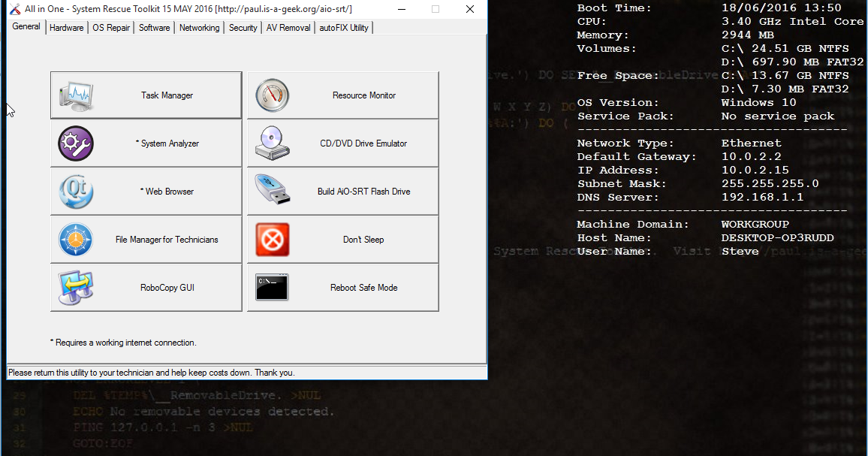Image resolution: width=868 pixels, height=456 pixels.
Task: Open the OS Repair tab
Action: [110, 27]
